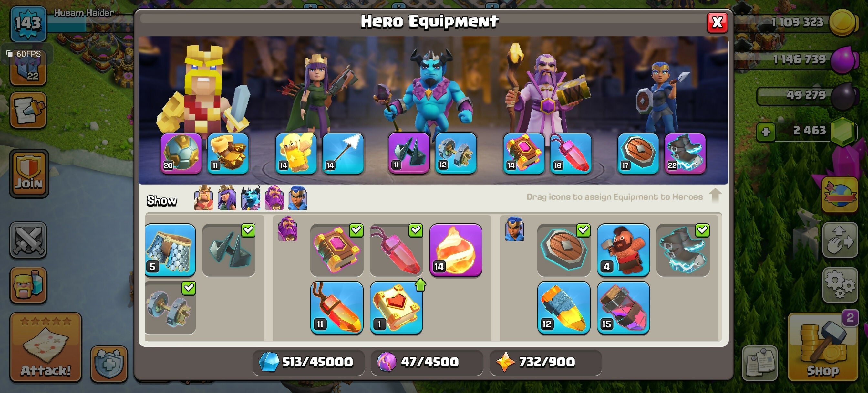The width and height of the screenshot is (868, 393).
Task: Open the Shop button
Action: [822, 347]
